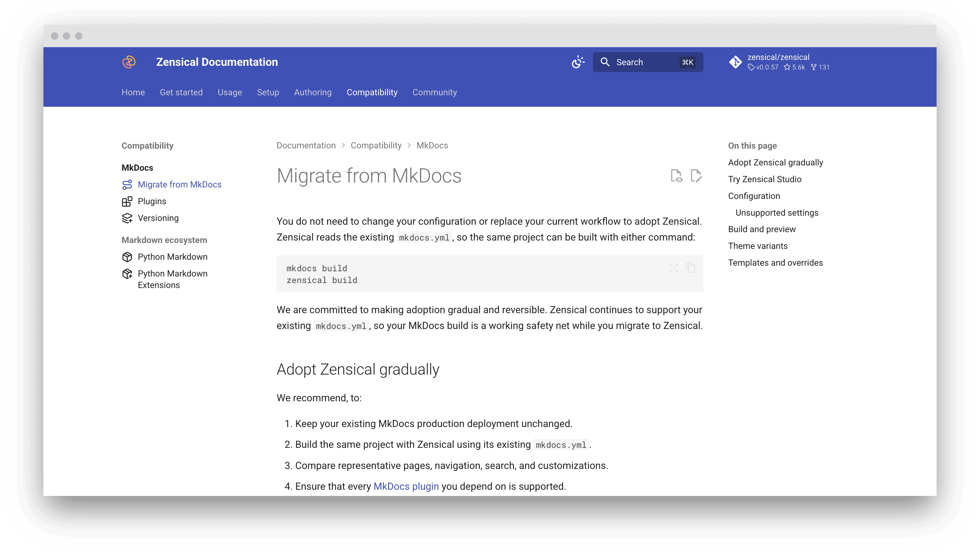Open the Community tab
This screenshot has height=558, width=980.
click(x=435, y=92)
